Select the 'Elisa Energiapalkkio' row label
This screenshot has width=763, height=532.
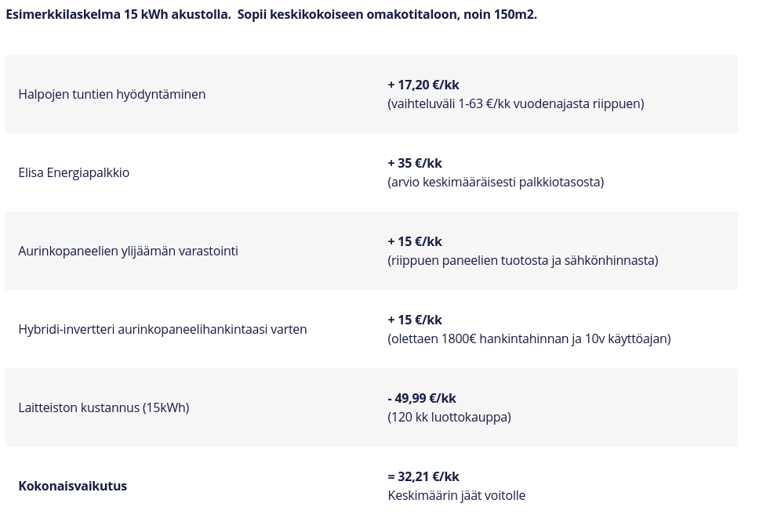pyautogui.click(x=74, y=172)
